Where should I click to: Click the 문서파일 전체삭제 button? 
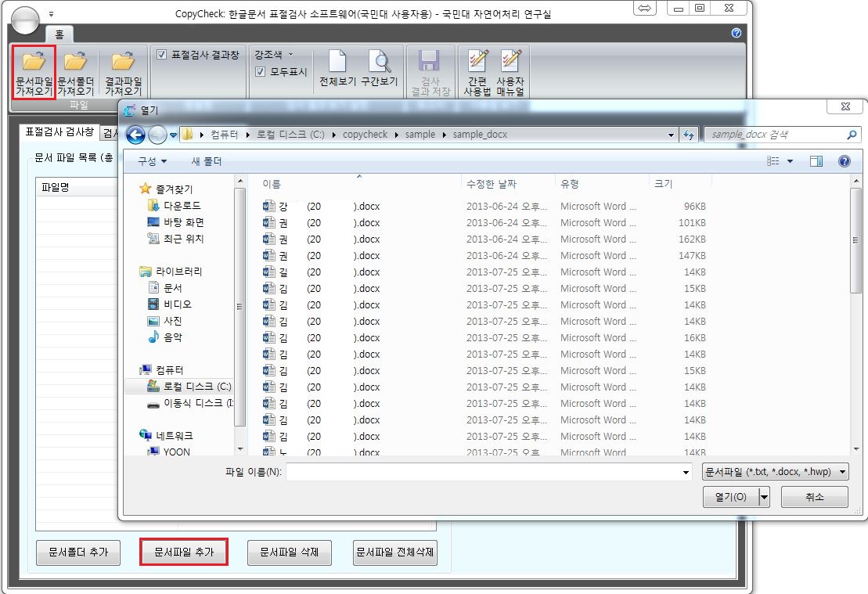click(394, 552)
